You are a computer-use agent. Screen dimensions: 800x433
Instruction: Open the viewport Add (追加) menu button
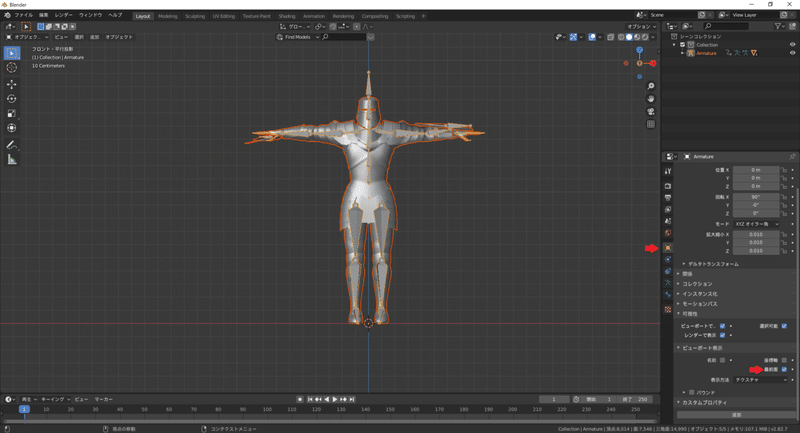(x=94, y=37)
